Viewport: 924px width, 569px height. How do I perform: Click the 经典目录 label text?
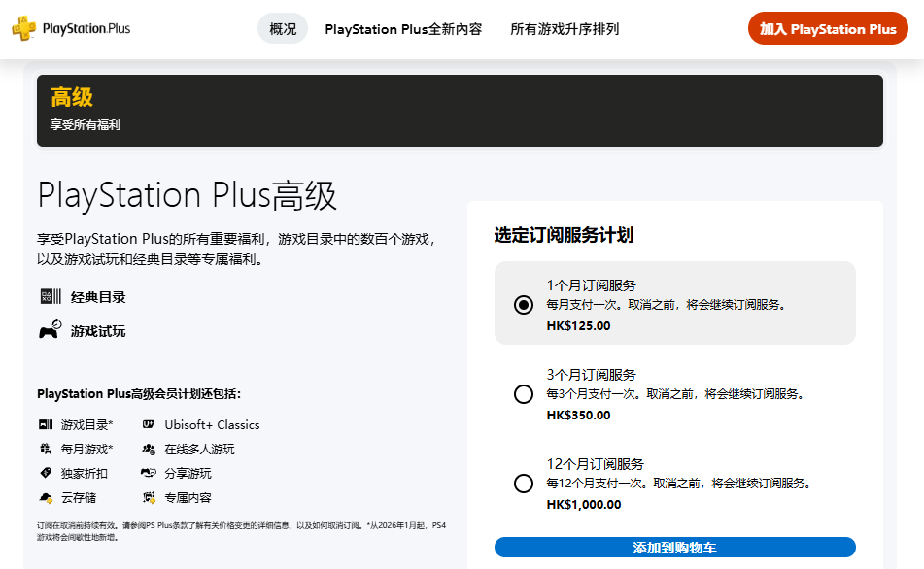click(x=98, y=297)
